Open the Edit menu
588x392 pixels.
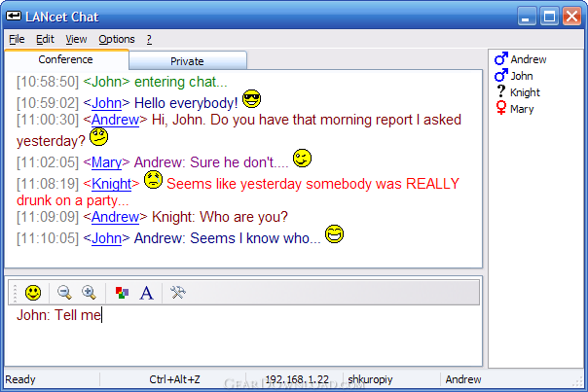[x=45, y=39]
